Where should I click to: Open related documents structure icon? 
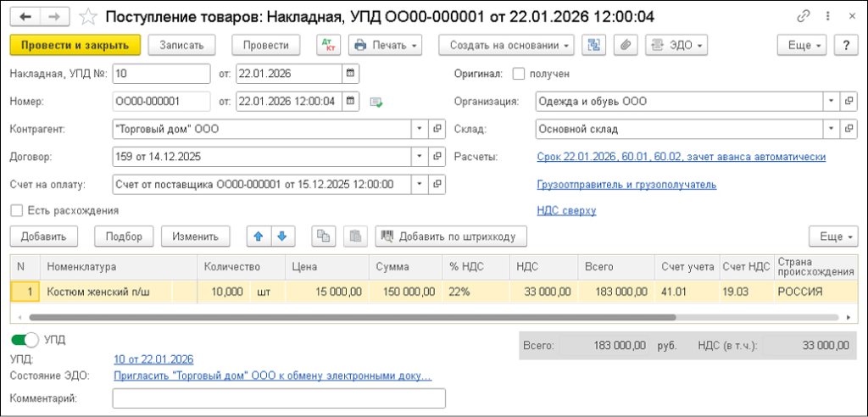[x=594, y=45]
